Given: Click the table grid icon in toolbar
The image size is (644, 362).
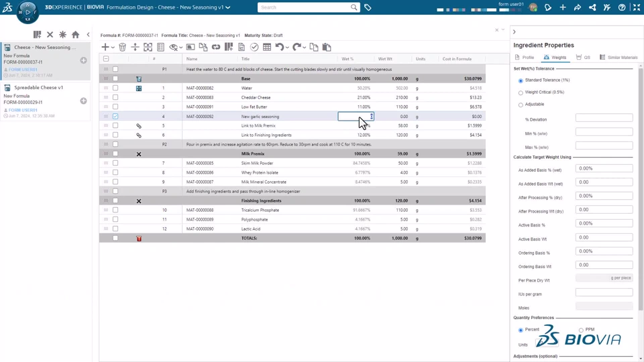Looking at the screenshot, I should tap(267, 47).
